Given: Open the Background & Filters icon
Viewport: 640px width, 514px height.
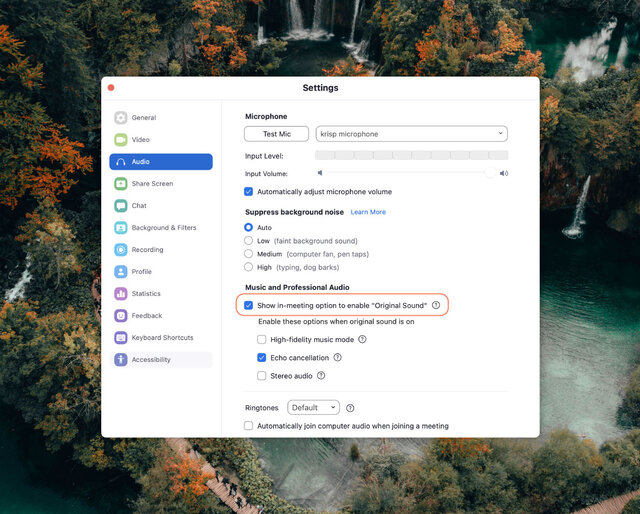Looking at the screenshot, I should [x=120, y=228].
